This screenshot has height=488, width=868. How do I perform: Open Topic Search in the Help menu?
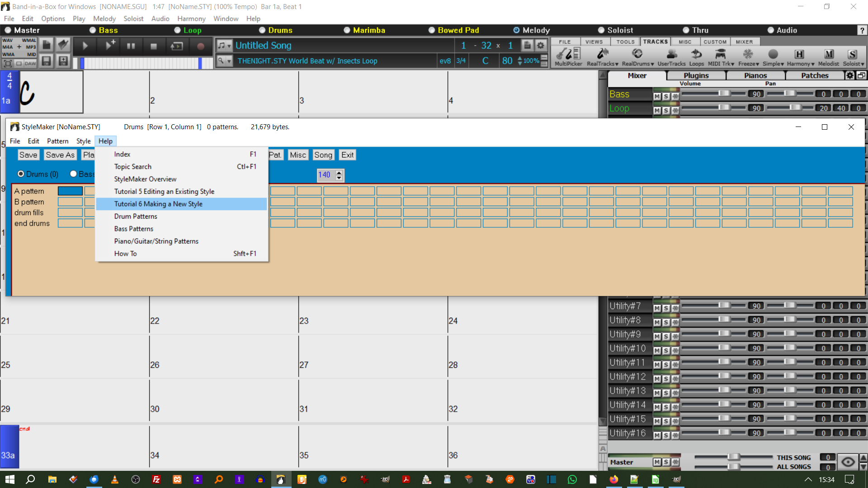click(x=181, y=166)
